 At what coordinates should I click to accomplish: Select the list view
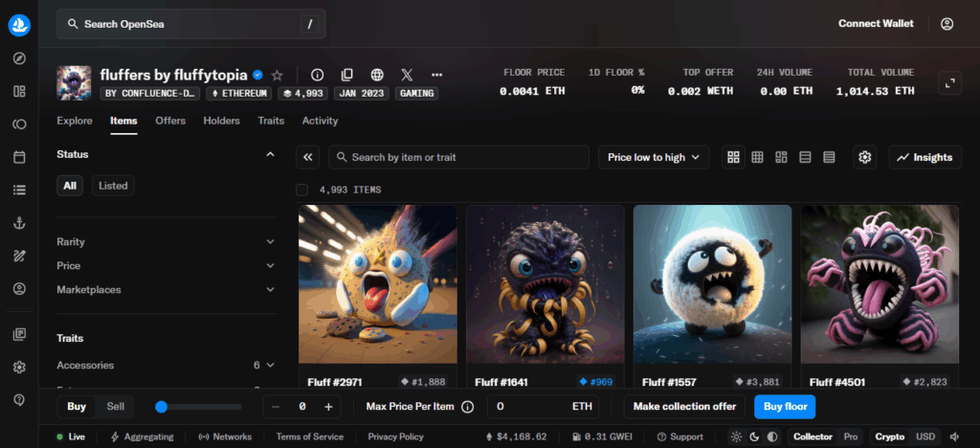(805, 157)
